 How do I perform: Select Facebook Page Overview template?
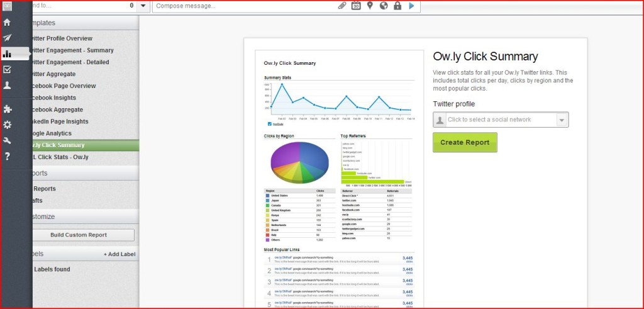coord(65,86)
